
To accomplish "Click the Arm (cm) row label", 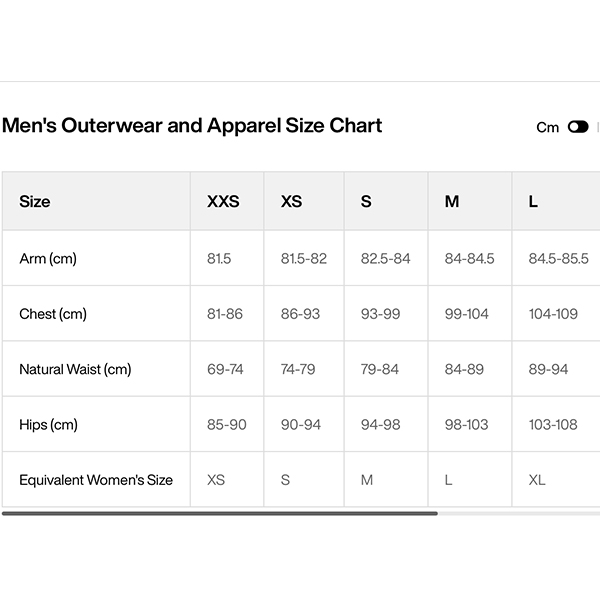I will (48, 259).
